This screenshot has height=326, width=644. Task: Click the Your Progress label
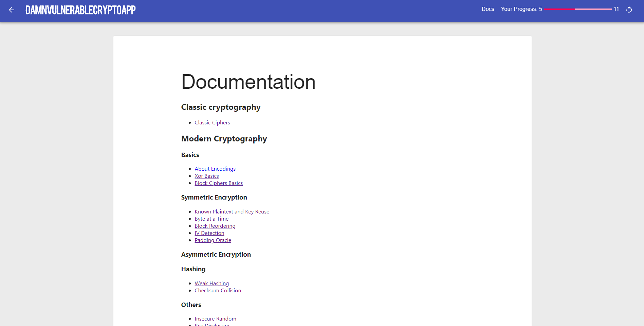[x=521, y=9]
